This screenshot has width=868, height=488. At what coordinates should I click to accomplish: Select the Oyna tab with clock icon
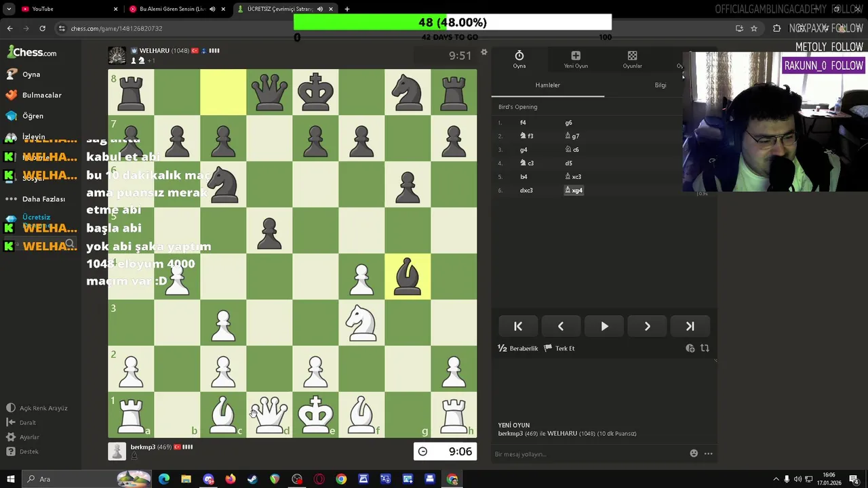pos(519,60)
